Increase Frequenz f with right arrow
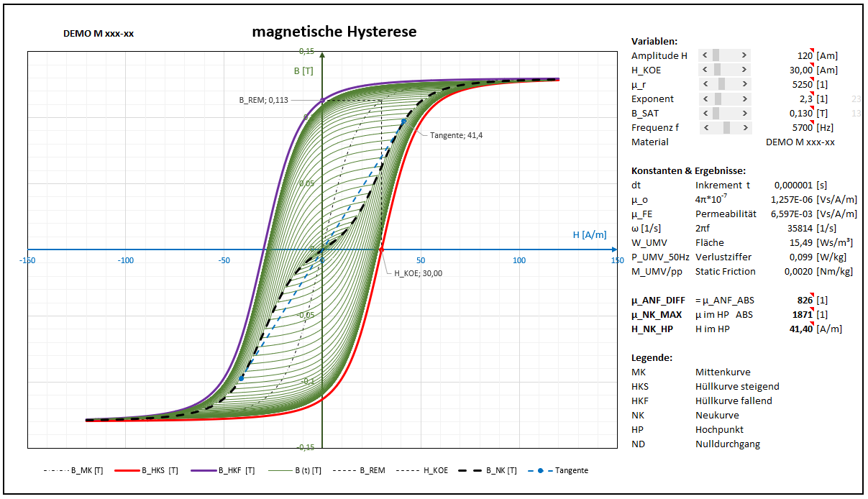868x499 pixels. click(x=744, y=127)
